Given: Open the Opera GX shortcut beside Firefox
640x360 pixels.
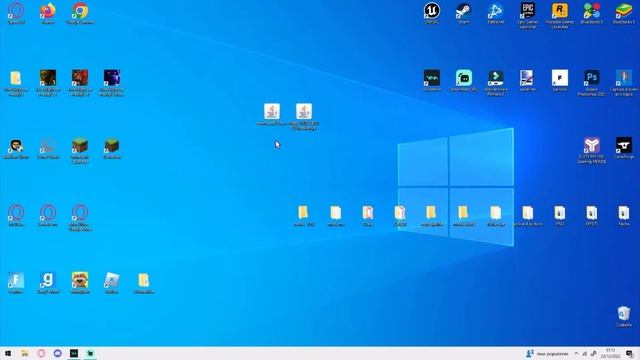Looking at the screenshot, I should tap(16, 11).
